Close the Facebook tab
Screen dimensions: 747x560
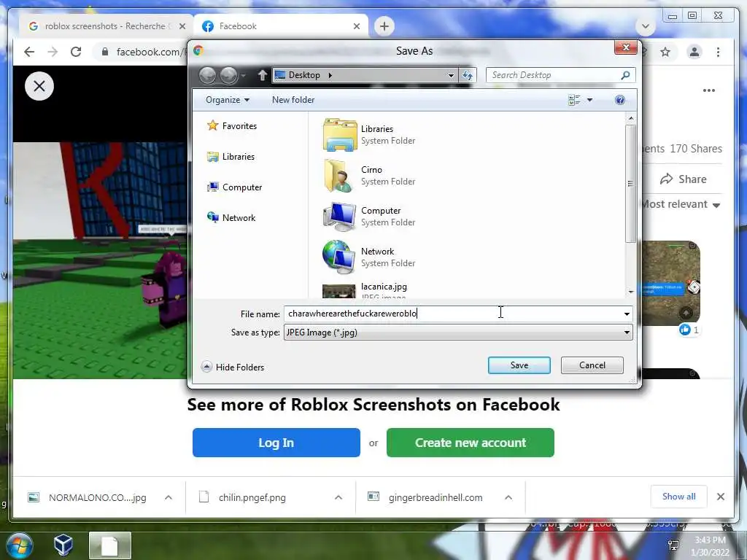coord(356,26)
